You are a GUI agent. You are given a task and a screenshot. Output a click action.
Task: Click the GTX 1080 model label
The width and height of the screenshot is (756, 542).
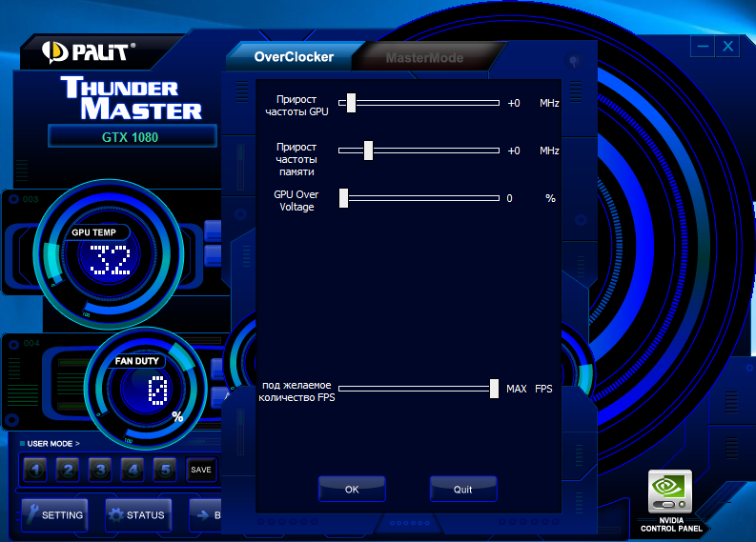tap(131, 137)
